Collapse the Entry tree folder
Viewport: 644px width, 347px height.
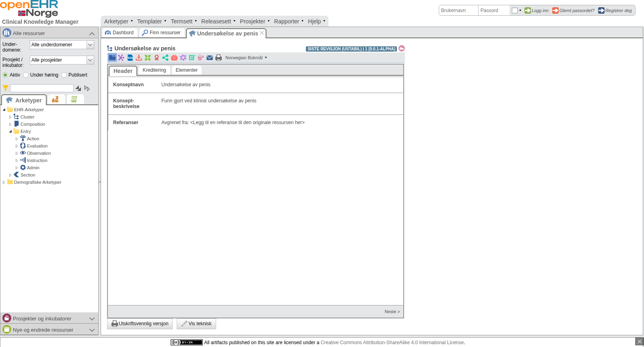tap(10, 131)
